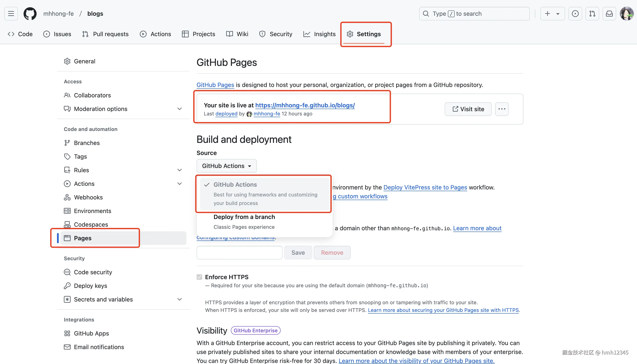Open the three-dots menu beside Visit site
The height and width of the screenshot is (364, 637).
[502, 109]
